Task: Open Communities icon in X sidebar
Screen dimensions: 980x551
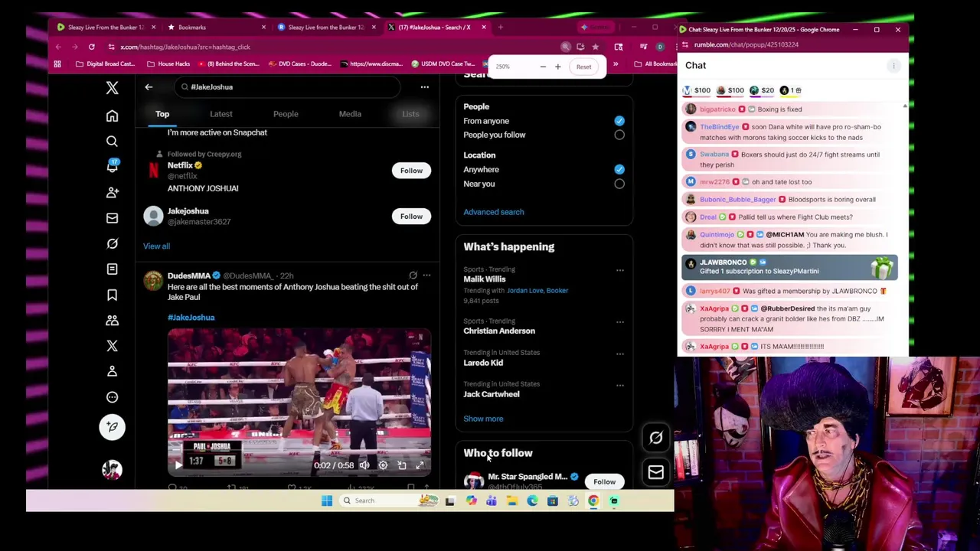Action: 112,320
